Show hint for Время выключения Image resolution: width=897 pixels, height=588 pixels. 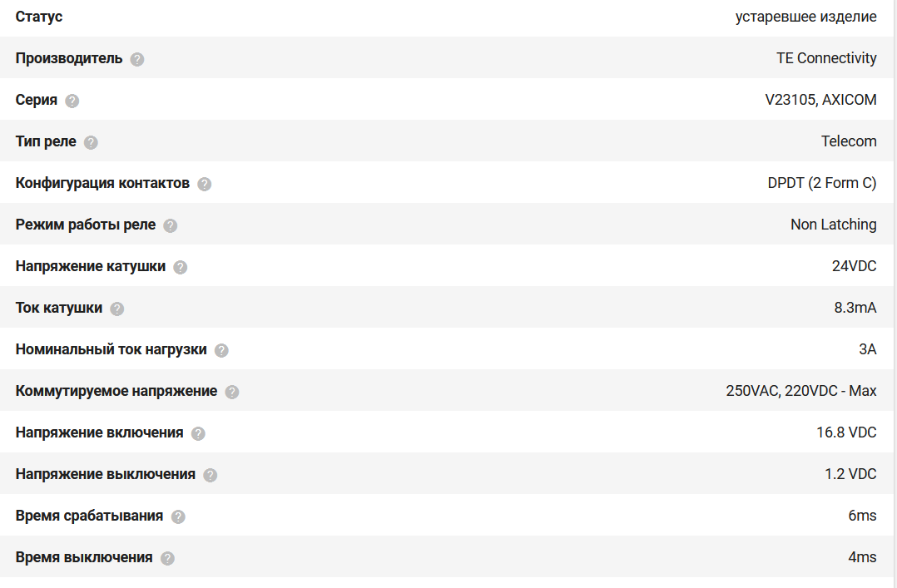[x=167, y=558]
